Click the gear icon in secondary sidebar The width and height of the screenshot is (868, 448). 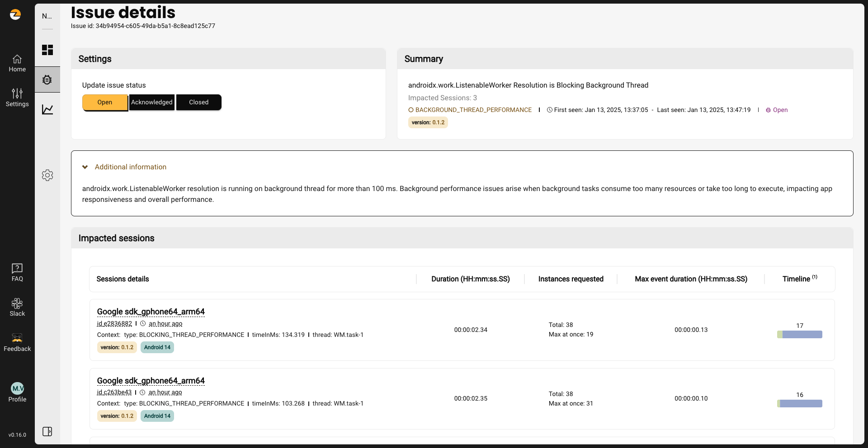click(x=47, y=175)
